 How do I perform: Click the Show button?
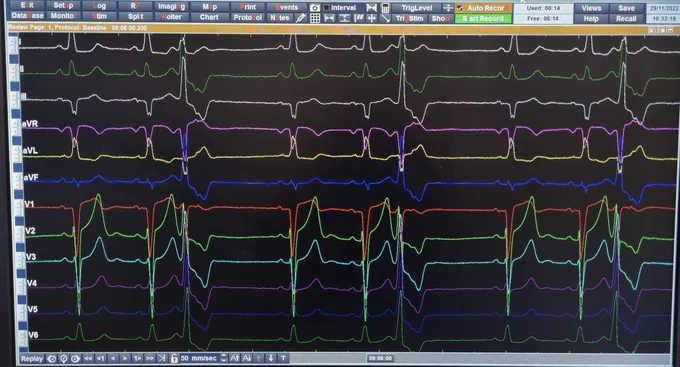tap(441, 19)
